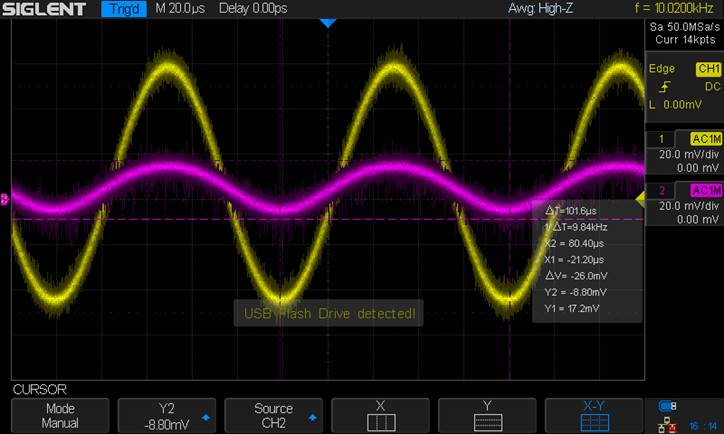Click channel 1's 0.00 mV offset value
Image resolution: width=724 pixels, height=434 pixels.
coord(698,168)
